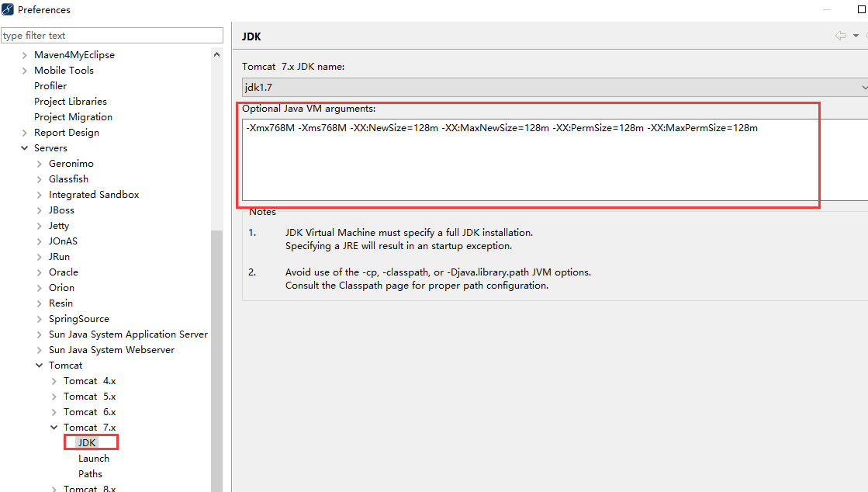Expand the JRun server node
868x492 pixels.
[x=39, y=257]
